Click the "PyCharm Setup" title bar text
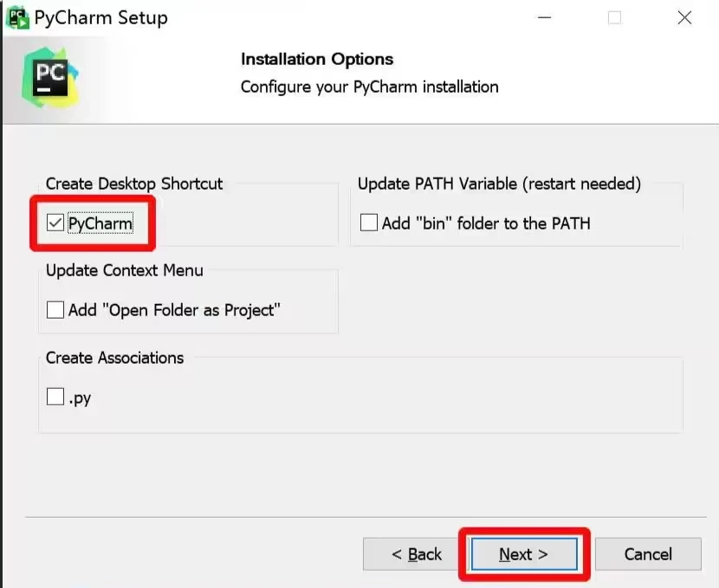 pos(102,18)
